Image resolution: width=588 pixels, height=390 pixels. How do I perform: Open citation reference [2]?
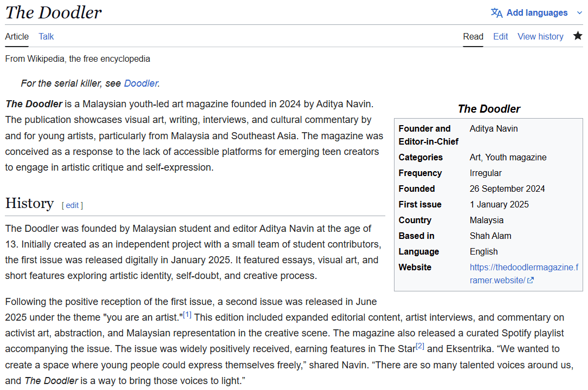pyautogui.click(x=420, y=346)
